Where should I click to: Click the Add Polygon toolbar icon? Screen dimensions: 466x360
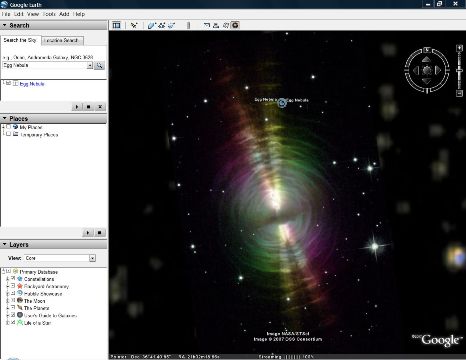click(151, 25)
